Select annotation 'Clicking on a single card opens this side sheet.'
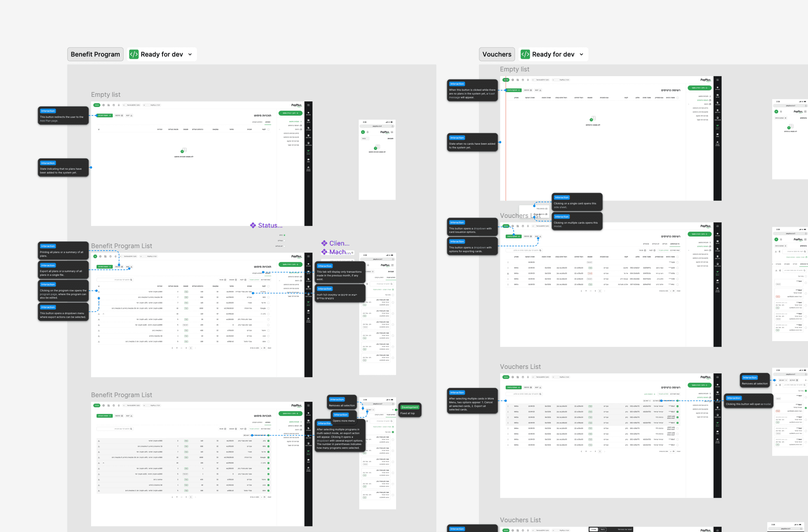This screenshot has height=532, width=808. (577, 202)
